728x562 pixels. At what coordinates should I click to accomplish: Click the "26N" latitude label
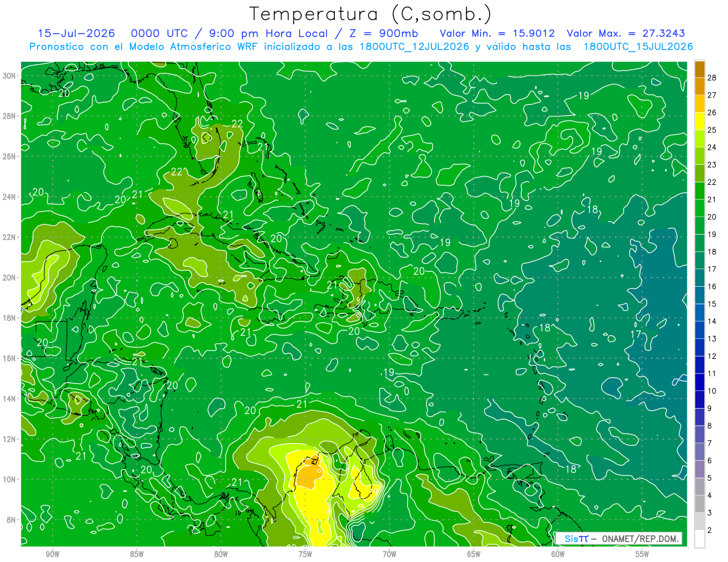(x=10, y=156)
